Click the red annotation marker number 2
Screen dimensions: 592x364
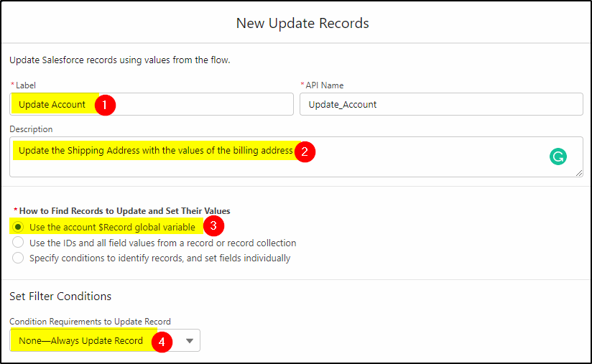305,151
